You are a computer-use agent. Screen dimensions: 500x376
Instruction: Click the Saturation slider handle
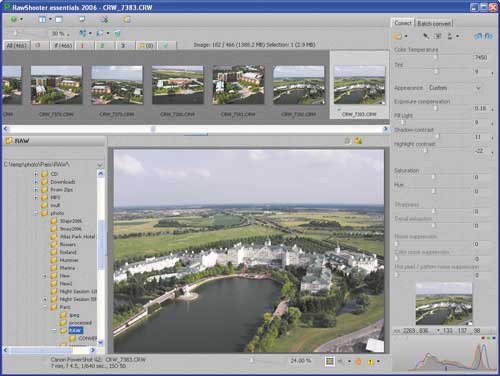point(434,177)
